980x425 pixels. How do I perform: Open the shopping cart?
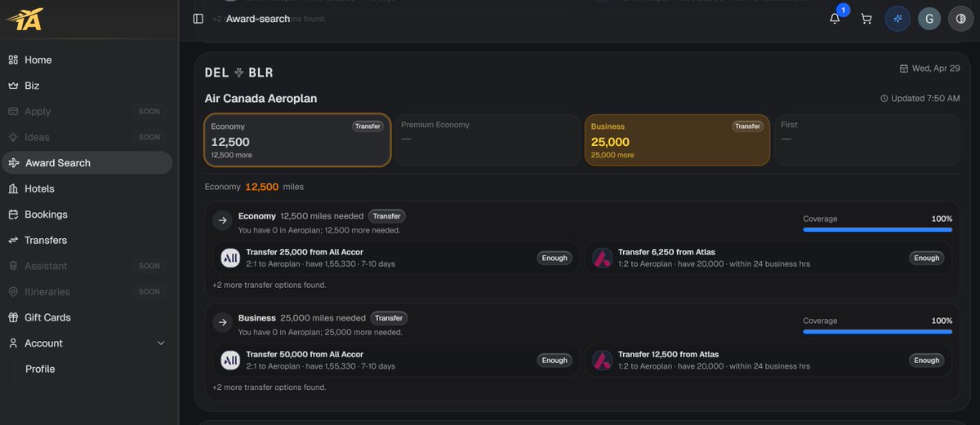click(866, 19)
